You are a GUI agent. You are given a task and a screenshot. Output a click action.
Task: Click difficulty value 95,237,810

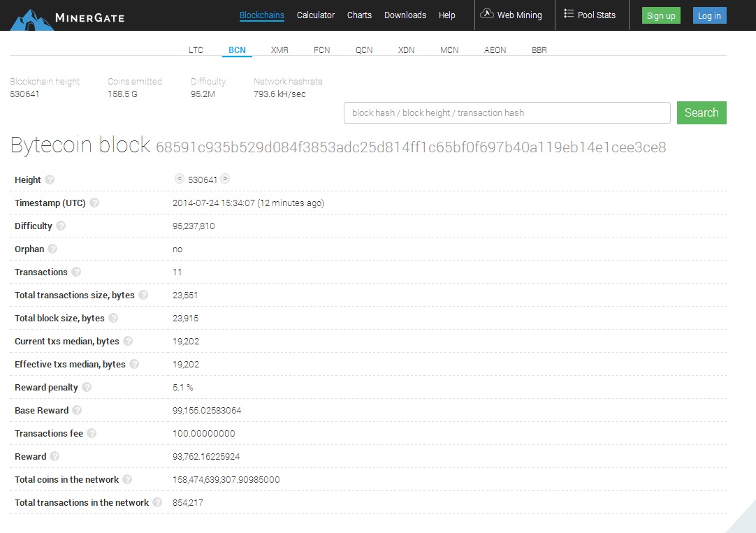pyautogui.click(x=194, y=226)
